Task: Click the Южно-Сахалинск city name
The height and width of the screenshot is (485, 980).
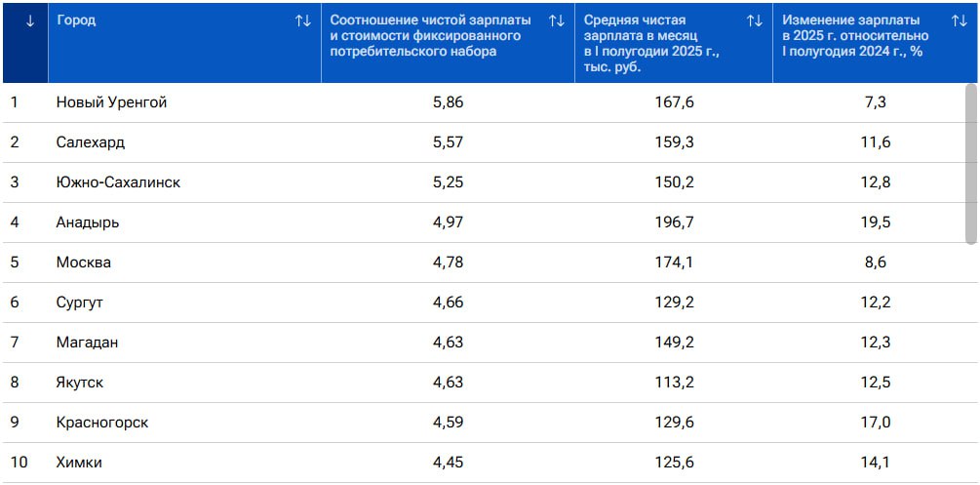Action: [118, 182]
